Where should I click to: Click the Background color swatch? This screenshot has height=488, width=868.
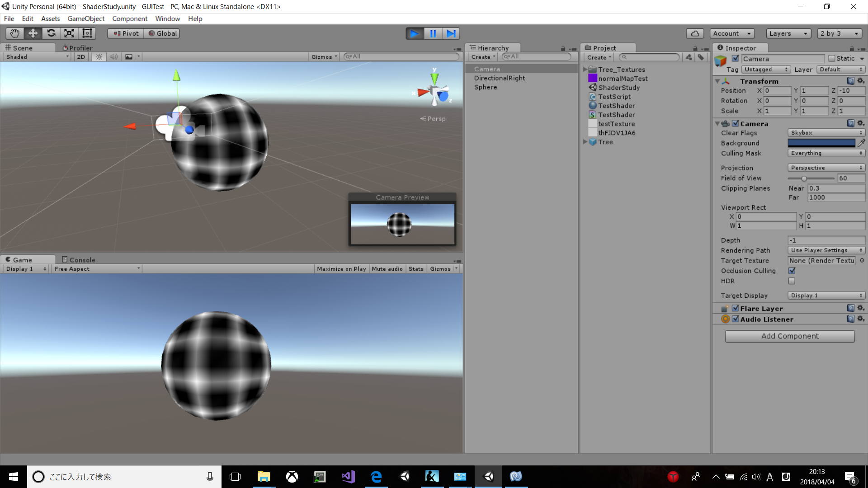821,143
